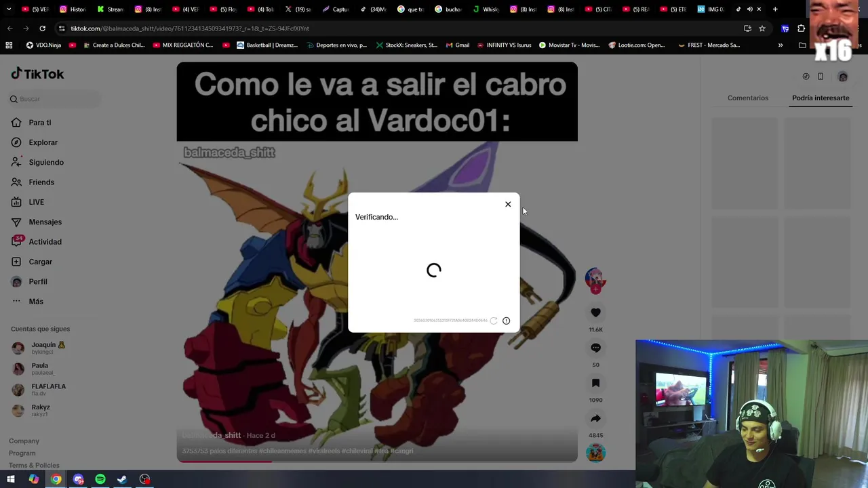Viewport: 868px width, 488px height.
Task: Open Movistar Tv bookmark
Action: (x=569, y=45)
